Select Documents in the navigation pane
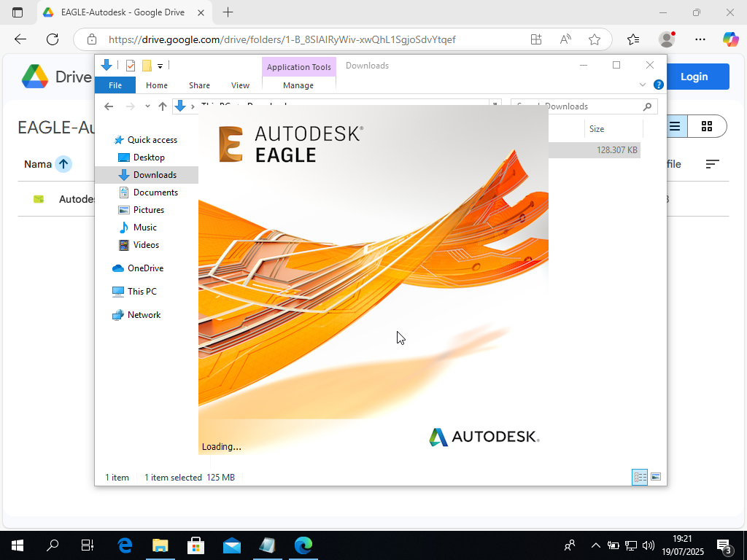 tap(155, 192)
